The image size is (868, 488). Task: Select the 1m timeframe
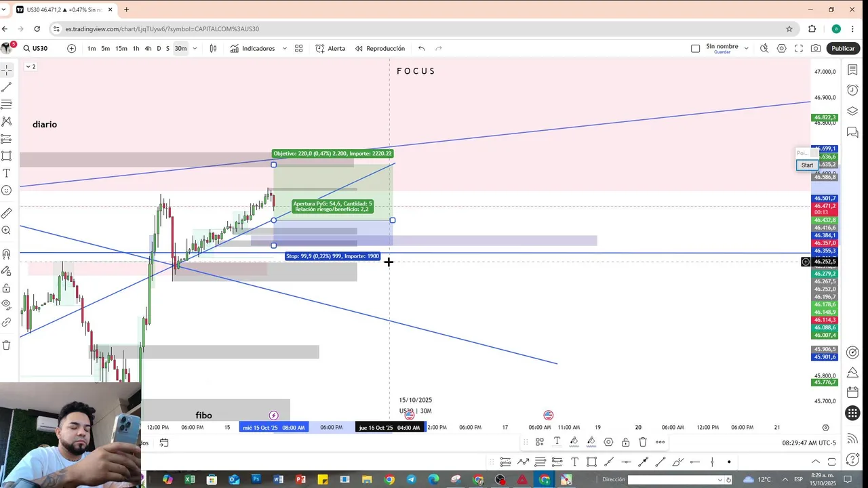(92, 48)
